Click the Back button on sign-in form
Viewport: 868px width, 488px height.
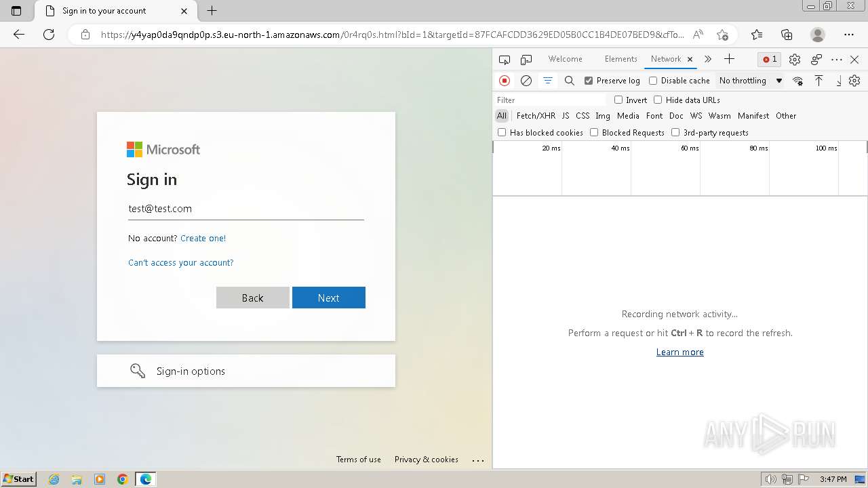point(253,298)
